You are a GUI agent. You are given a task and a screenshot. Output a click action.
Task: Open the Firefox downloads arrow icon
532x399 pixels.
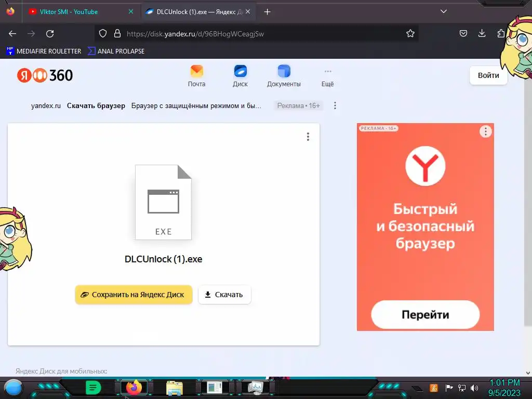coord(482,33)
